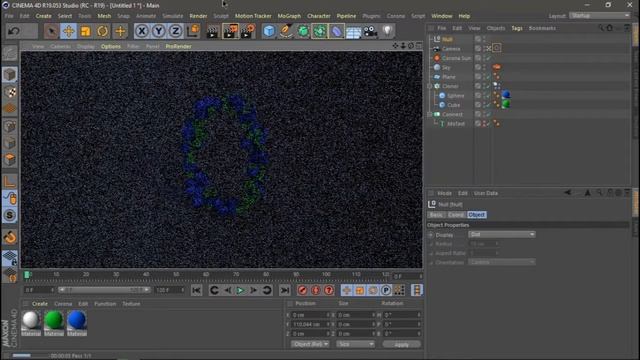Click the Enable Axis L icon
The height and width of the screenshot is (360, 640).
[10, 181]
